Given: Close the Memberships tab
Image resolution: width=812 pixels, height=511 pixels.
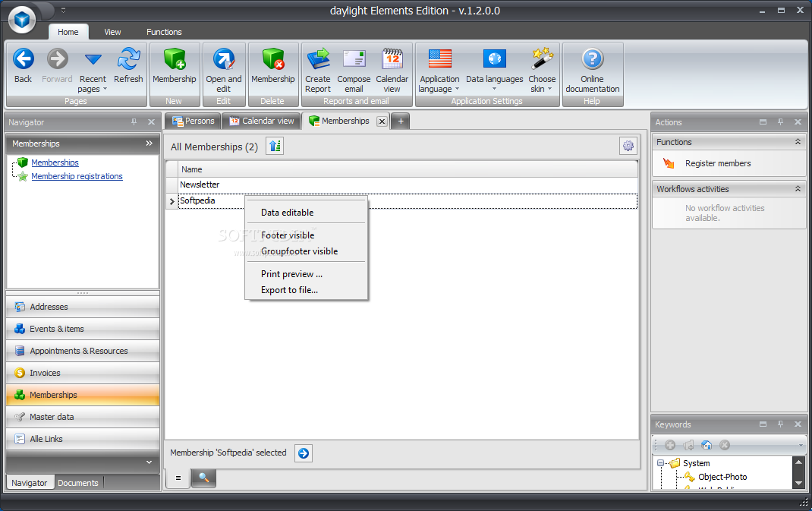Looking at the screenshot, I should point(382,121).
